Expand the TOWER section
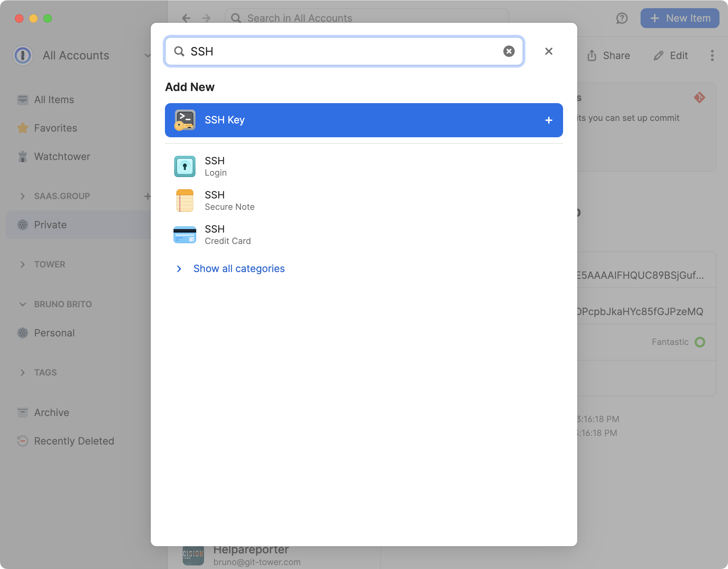This screenshot has width=728, height=569. pyautogui.click(x=23, y=264)
